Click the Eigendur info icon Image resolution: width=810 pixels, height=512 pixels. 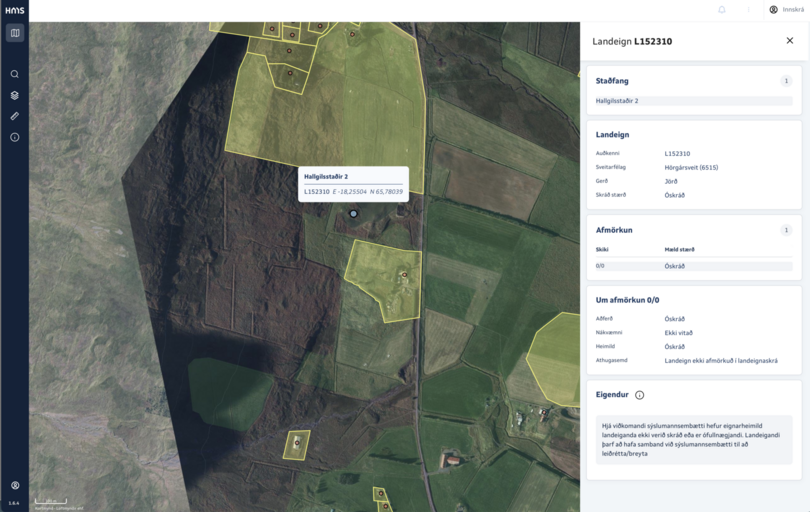click(640, 395)
